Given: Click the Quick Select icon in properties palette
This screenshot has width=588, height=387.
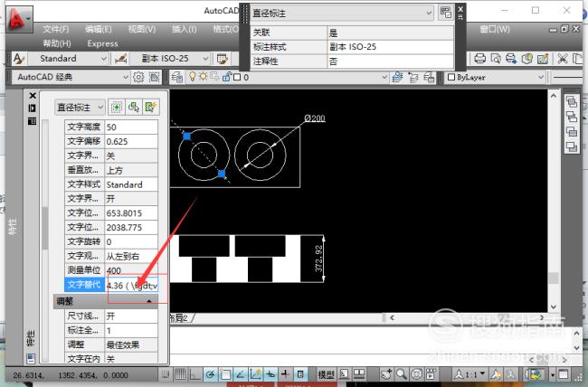Looking at the screenshot, I should click(x=151, y=108).
